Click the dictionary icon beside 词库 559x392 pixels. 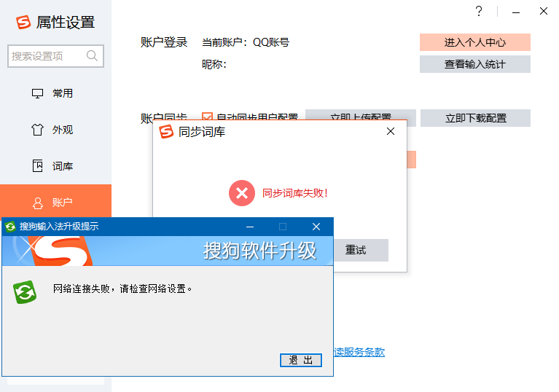(x=37, y=166)
